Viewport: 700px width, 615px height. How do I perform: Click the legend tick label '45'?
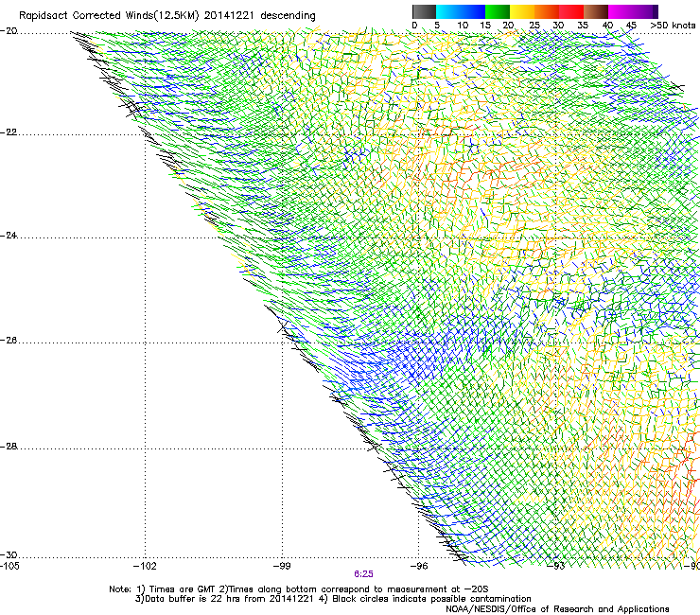click(631, 26)
